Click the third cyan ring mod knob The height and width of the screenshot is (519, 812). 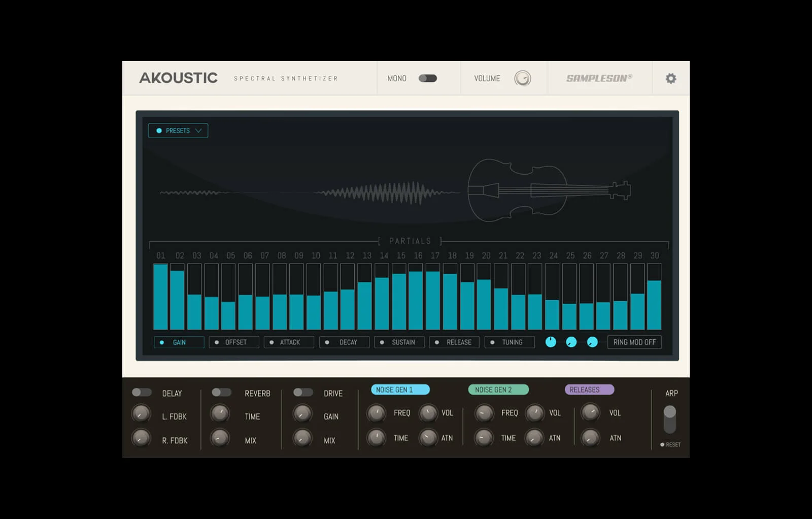(x=592, y=342)
